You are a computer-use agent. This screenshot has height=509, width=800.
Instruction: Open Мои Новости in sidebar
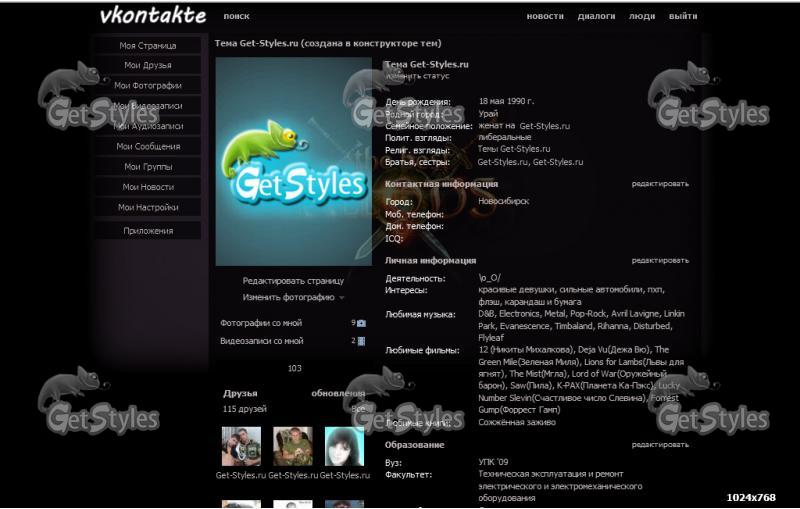tap(148, 187)
